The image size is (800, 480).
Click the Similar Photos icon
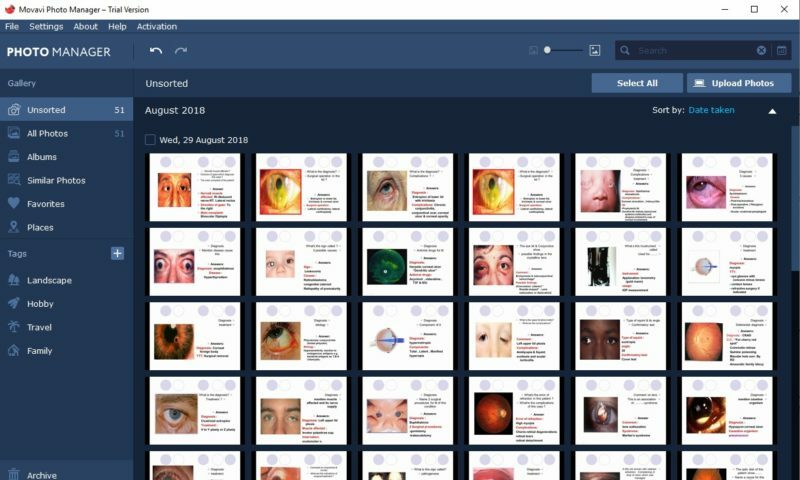(14, 180)
